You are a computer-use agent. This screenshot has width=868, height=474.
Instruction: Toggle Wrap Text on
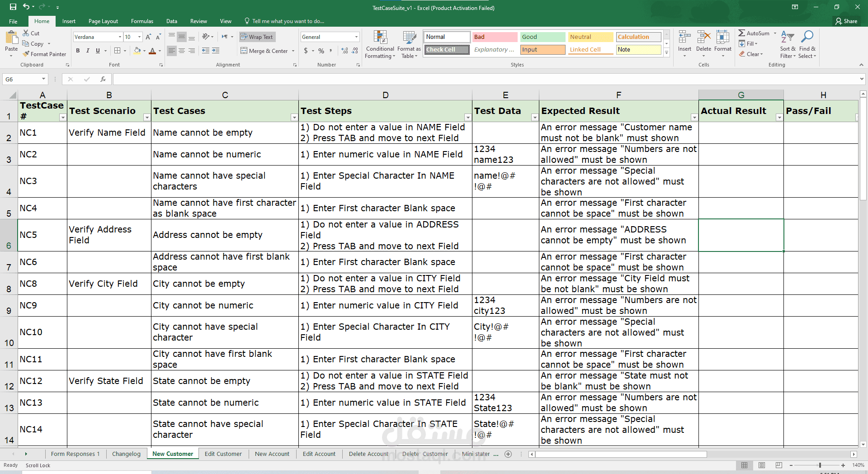point(257,37)
